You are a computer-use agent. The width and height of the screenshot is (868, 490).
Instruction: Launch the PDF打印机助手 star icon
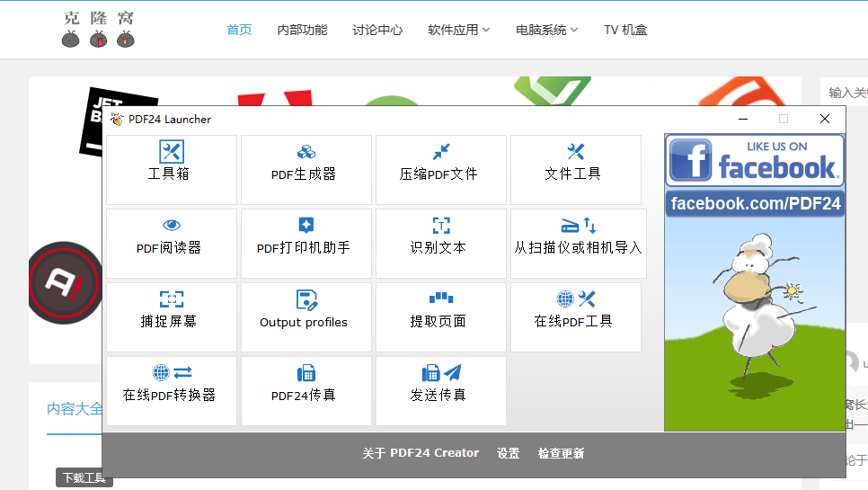306,225
